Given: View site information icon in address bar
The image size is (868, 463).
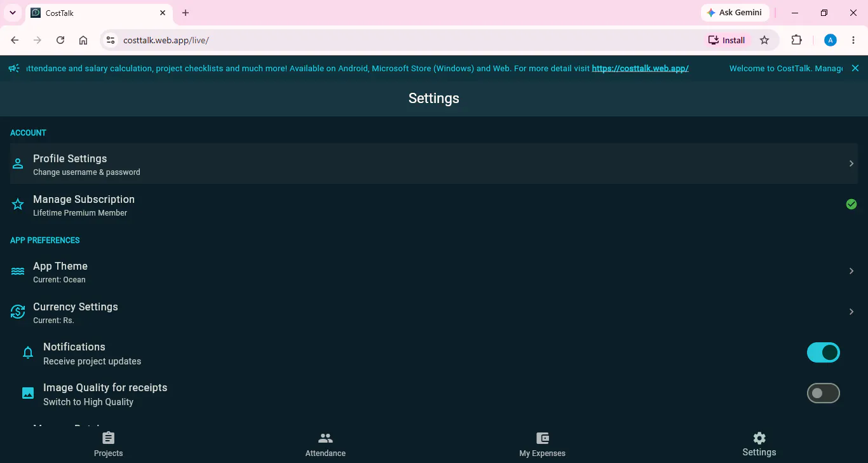Looking at the screenshot, I should click(x=111, y=40).
